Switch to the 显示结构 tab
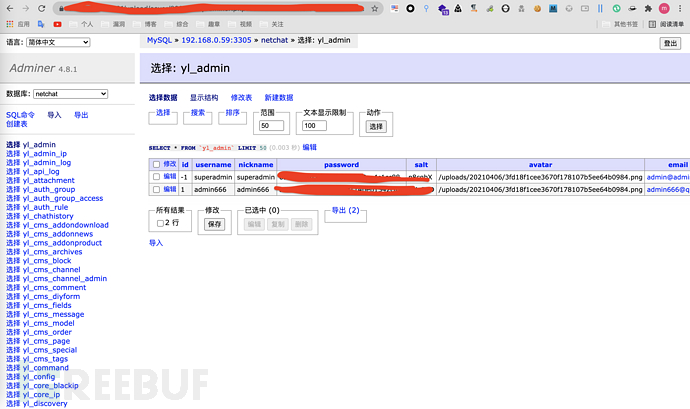Viewport: 690px width, 409px height. (x=204, y=98)
